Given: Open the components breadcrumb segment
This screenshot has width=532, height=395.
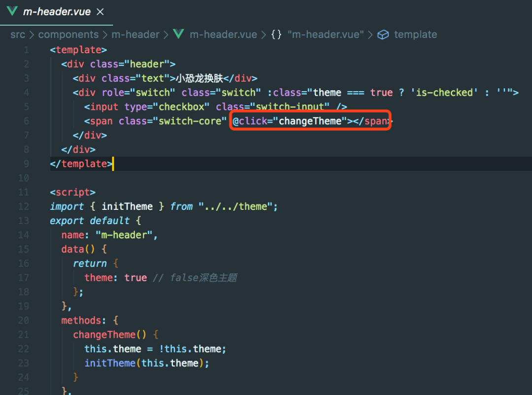Looking at the screenshot, I should 68,34.
